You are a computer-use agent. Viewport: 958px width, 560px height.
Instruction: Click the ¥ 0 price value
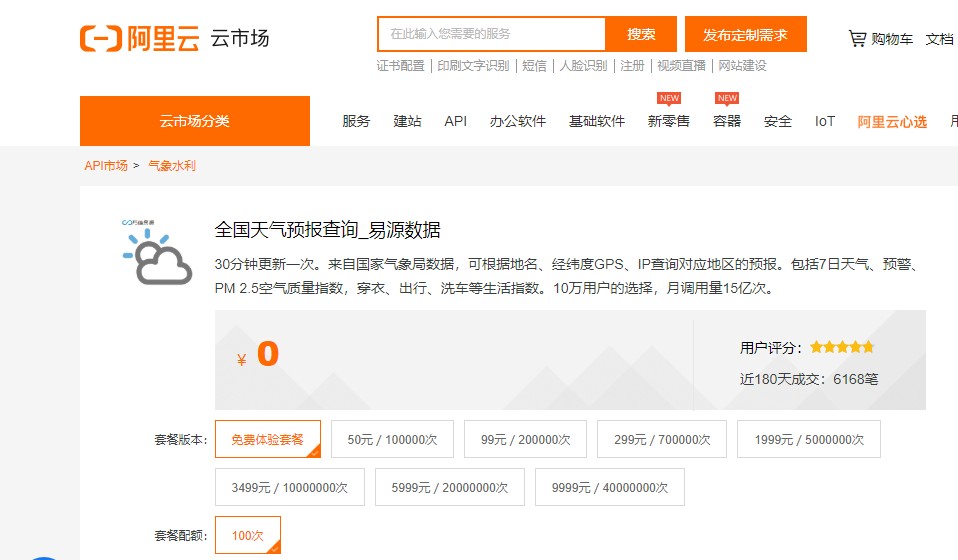[258, 355]
